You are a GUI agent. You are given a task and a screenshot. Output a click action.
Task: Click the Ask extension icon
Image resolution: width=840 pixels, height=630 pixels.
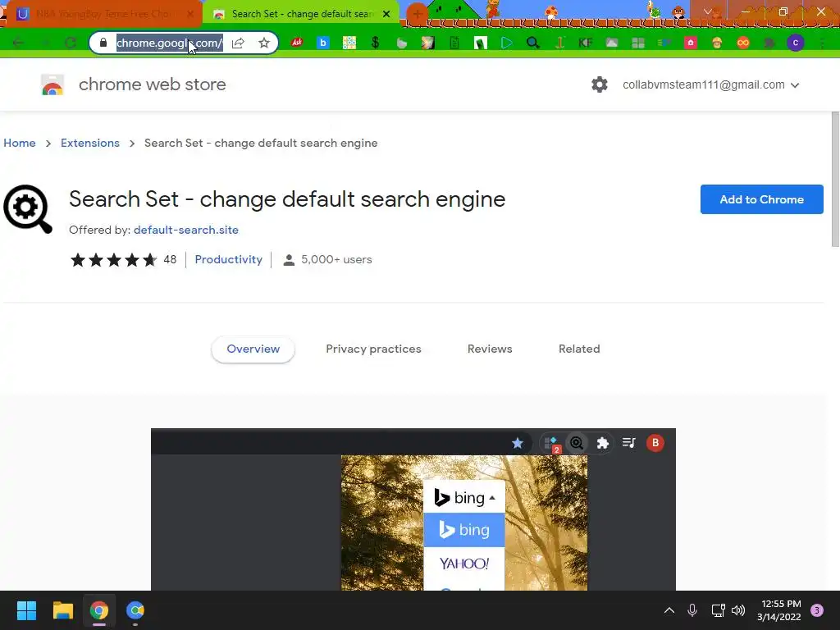click(296, 43)
